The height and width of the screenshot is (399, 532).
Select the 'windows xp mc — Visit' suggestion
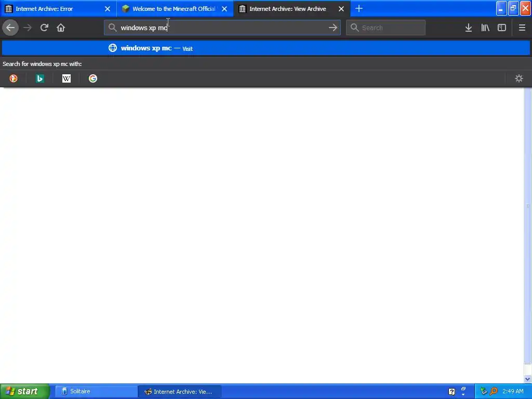(266, 48)
